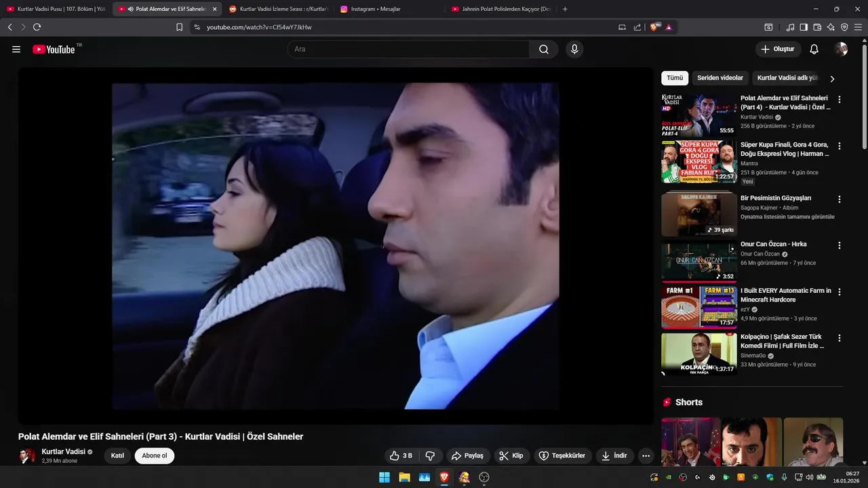This screenshot has height=488, width=868.
Task: Open Windows Start menu
Action: [384, 477]
